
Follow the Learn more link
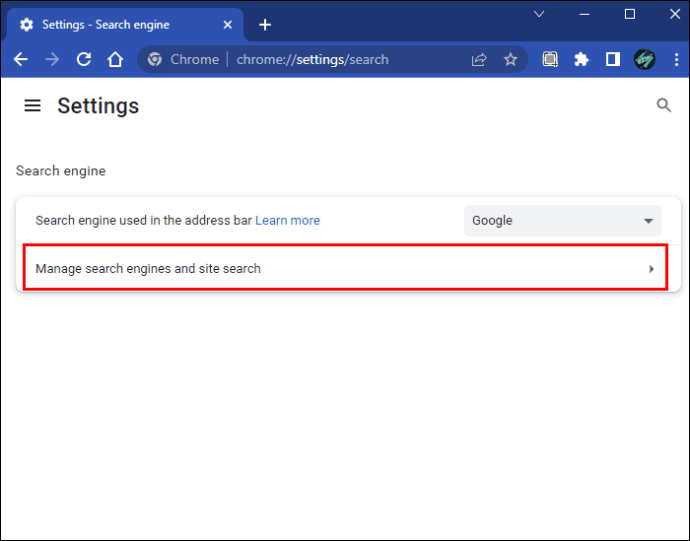[287, 220]
